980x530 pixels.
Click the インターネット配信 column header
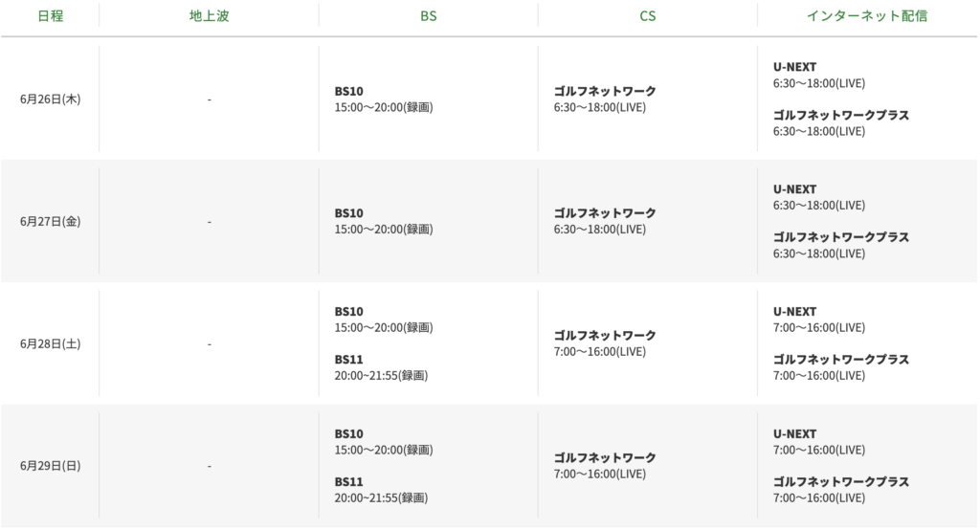pyautogui.click(x=867, y=16)
